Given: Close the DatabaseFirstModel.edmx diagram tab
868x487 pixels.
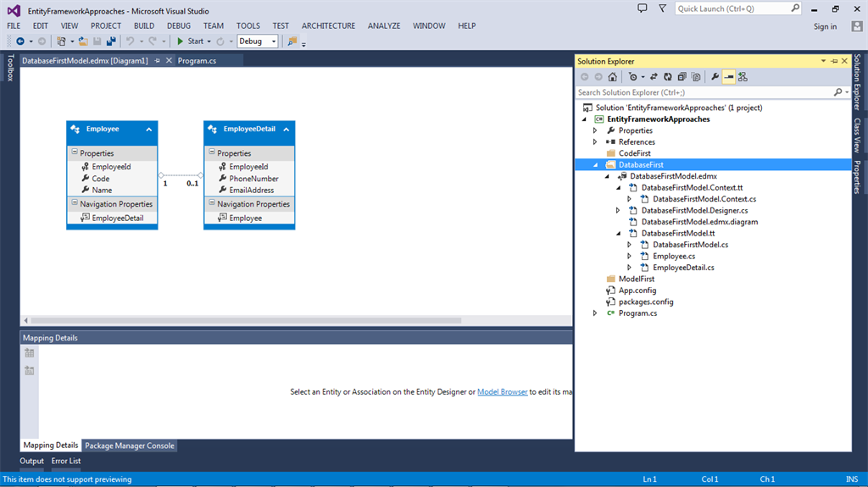Looking at the screenshot, I should point(169,61).
